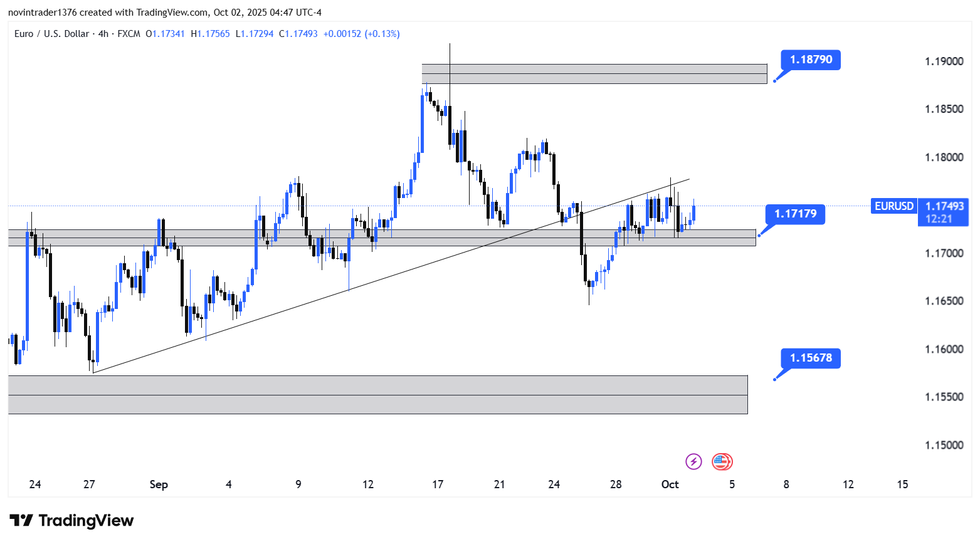Select the 1.15678 price callout label
The image size is (980, 544).
tap(811, 358)
